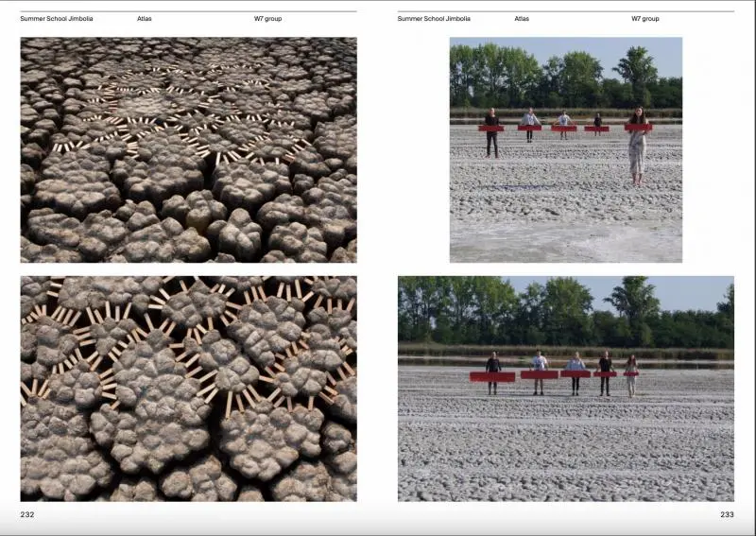Click the top-left cracked mud photo on page 232
Screen dimensions: 756x536
coord(188,149)
